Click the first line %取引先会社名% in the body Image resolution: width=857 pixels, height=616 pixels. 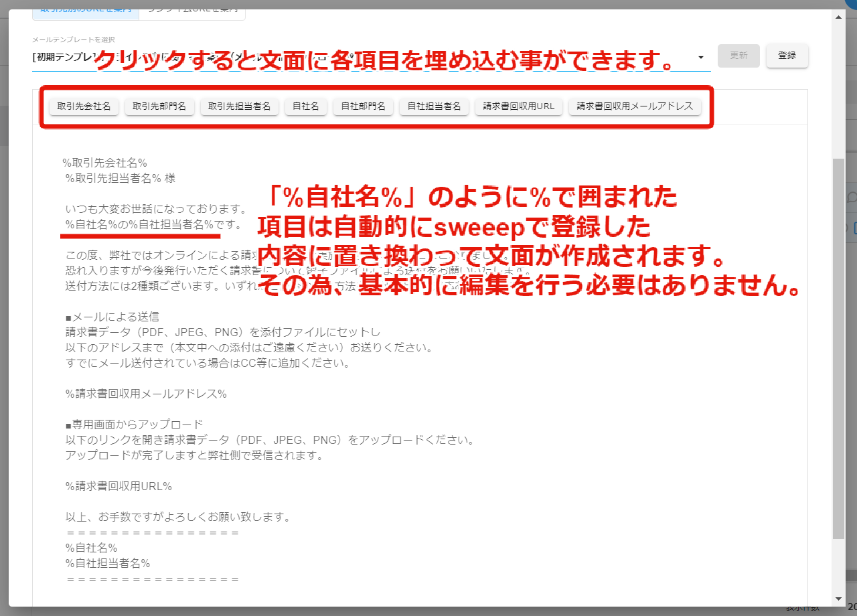point(104,163)
